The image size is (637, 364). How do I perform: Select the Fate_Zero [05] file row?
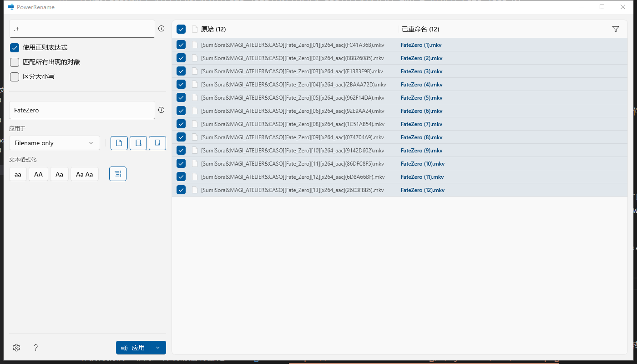point(293,98)
